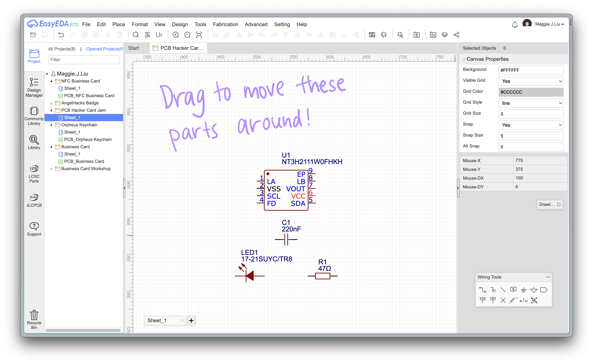Select the Bus tool in Wiring Tools

point(493,290)
